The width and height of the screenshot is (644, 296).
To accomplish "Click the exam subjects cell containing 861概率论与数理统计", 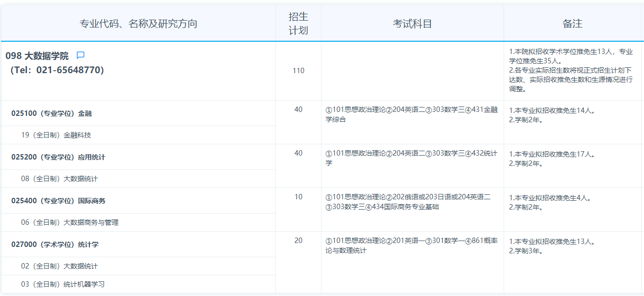I will point(411,245).
